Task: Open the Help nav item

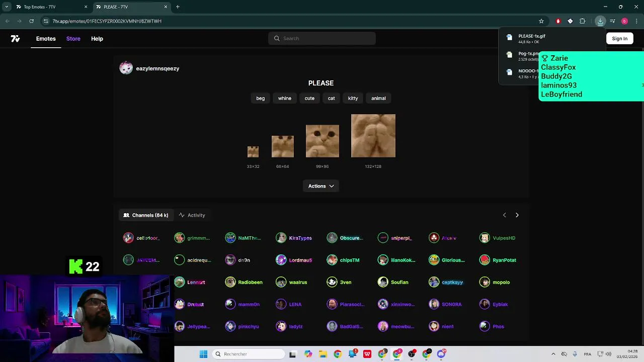Action: pos(97,39)
